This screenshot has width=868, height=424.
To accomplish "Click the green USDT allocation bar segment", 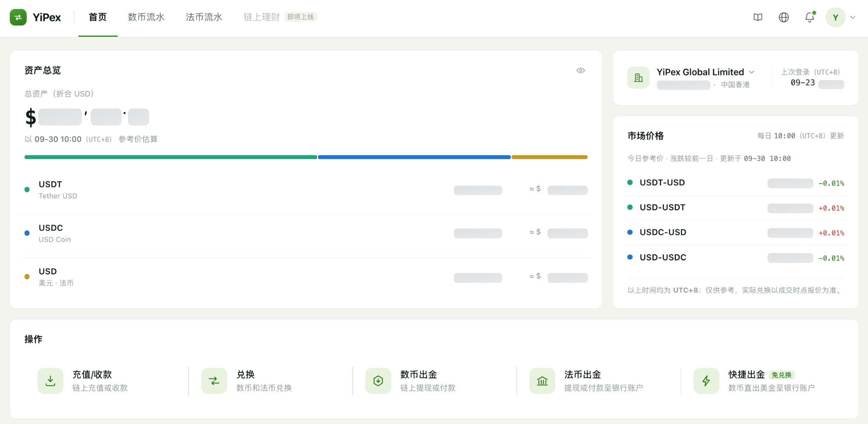I will point(171,157).
